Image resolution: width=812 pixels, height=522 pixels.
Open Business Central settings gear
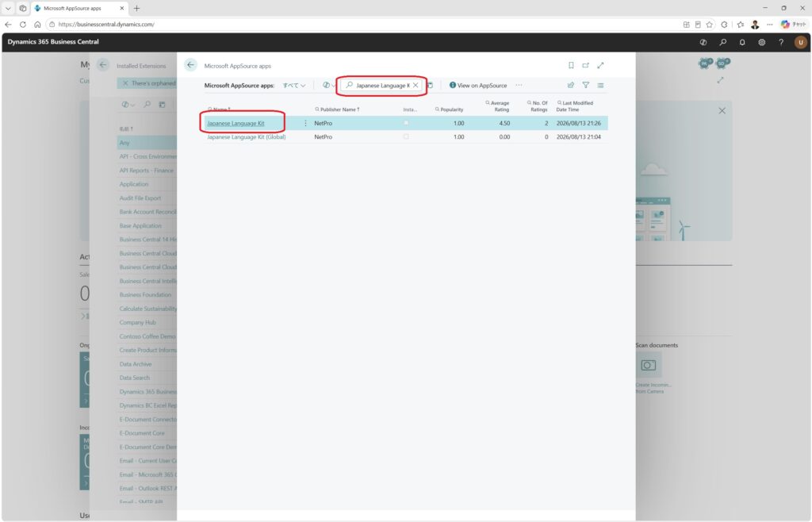coord(762,43)
